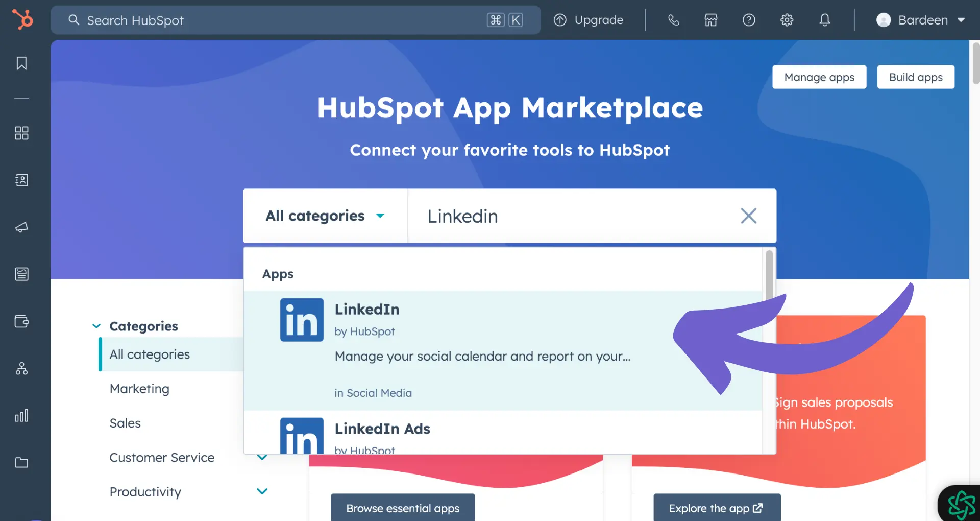Open the Library folder sidebar icon
Screen dimensions: 980x521
click(21, 462)
